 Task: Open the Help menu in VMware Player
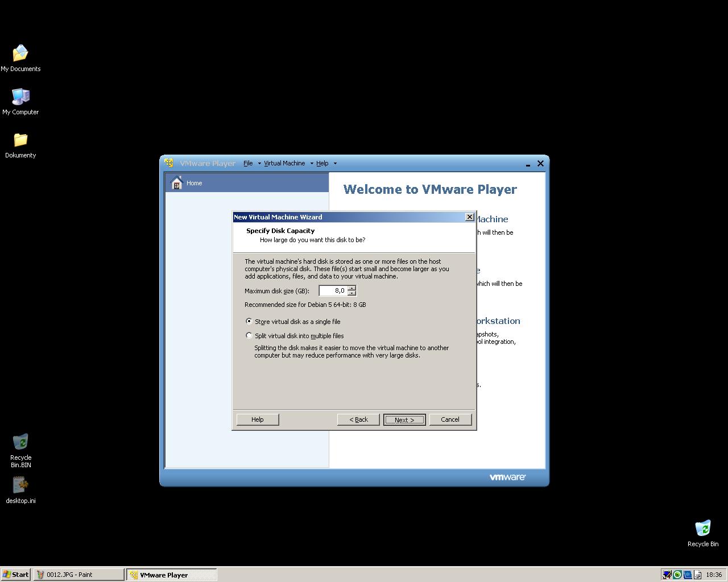coord(322,163)
